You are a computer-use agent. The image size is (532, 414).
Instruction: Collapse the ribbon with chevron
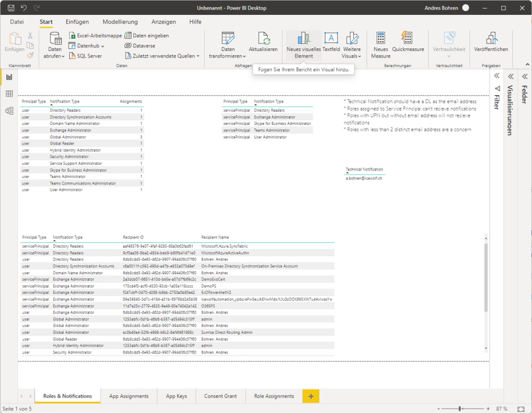coord(527,64)
